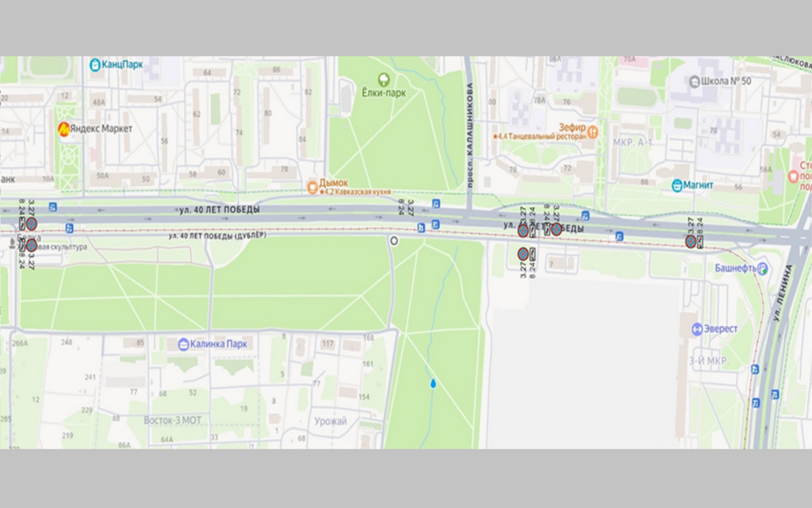Select the Ёлки-парк tree icon
The image size is (812, 508).
point(384,80)
